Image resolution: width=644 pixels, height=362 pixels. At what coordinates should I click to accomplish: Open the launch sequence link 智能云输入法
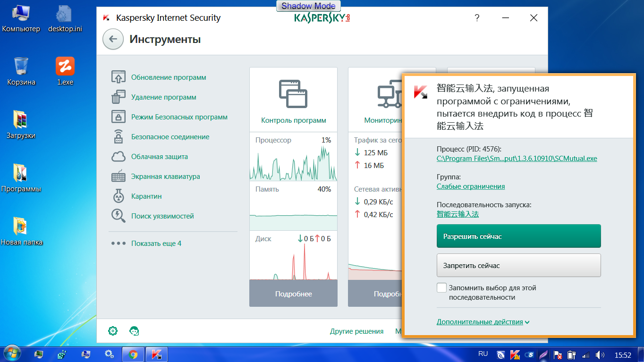pyautogui.click(x=458, y=214)
